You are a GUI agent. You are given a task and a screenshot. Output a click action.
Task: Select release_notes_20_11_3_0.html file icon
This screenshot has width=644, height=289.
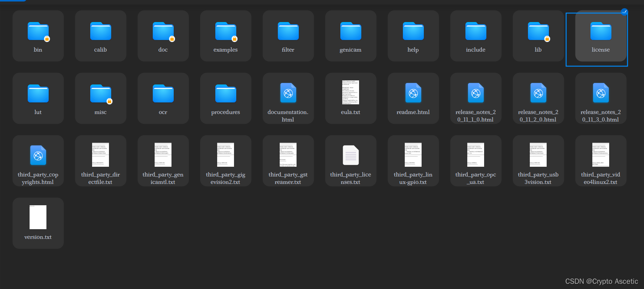coord(601,93)
